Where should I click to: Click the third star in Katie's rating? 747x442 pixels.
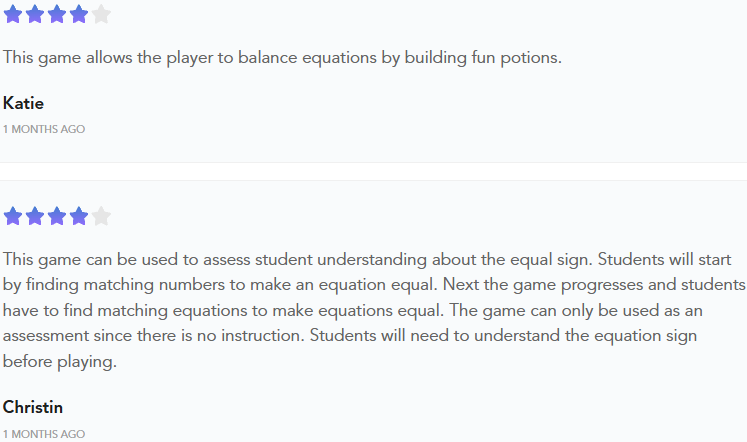coord(57,14)
